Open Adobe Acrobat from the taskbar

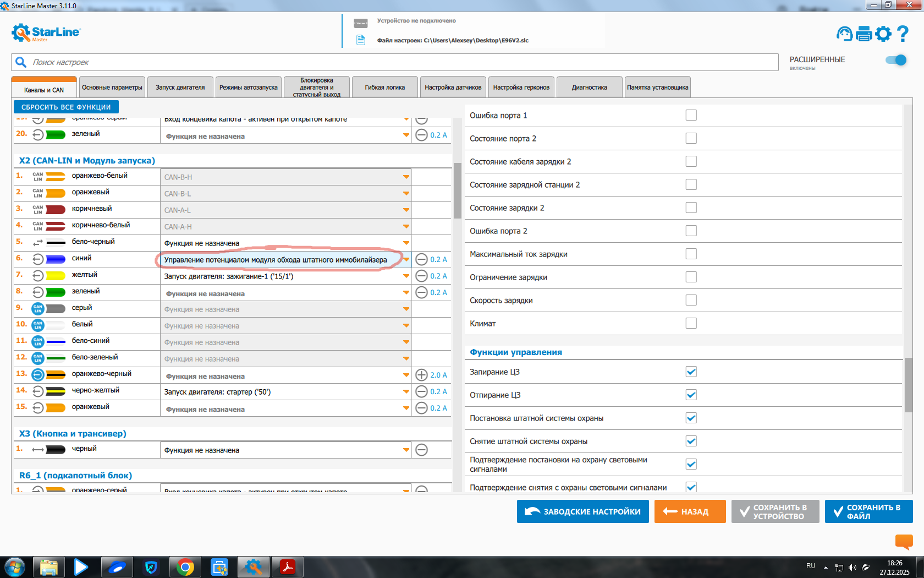pyautogui.click(x=288, y=567)
